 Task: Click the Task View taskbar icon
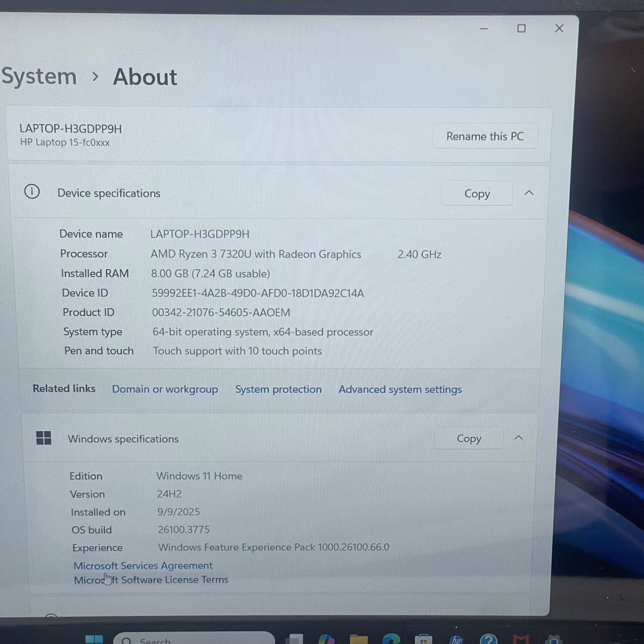coord(294,640)
